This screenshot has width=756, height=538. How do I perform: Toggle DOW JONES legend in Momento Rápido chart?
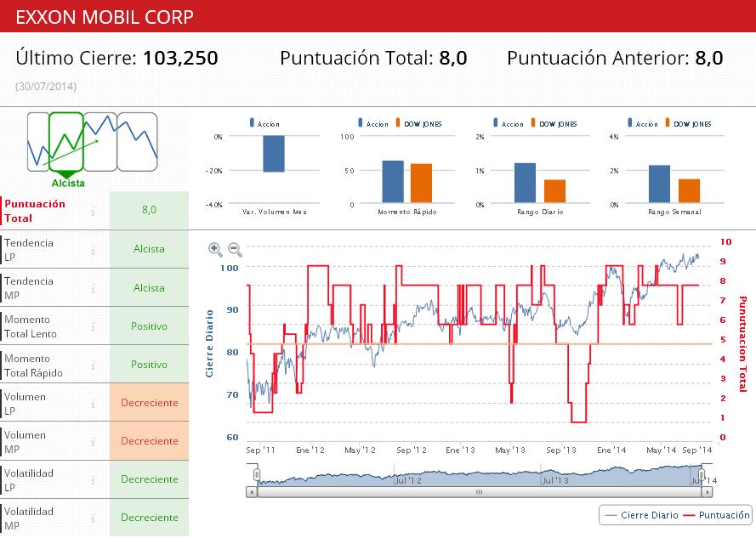point(419,123)
